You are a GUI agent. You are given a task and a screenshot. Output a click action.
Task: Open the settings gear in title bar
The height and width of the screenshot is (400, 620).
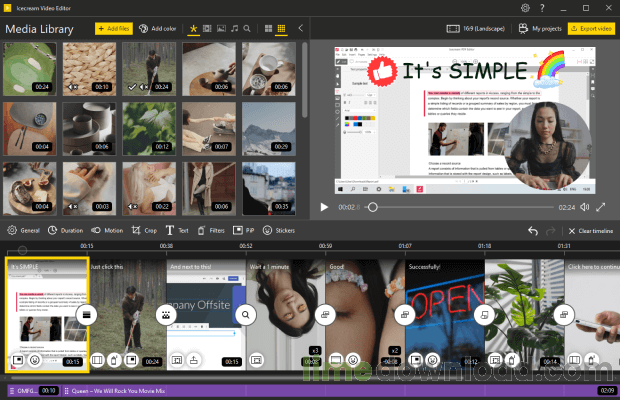526,8
